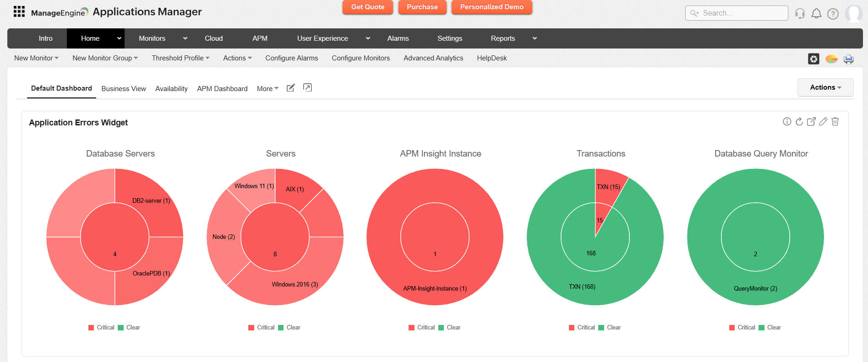868x362 pixels.
Task: Select the Availability dashboard tab
Action: [x=171, y=89]
